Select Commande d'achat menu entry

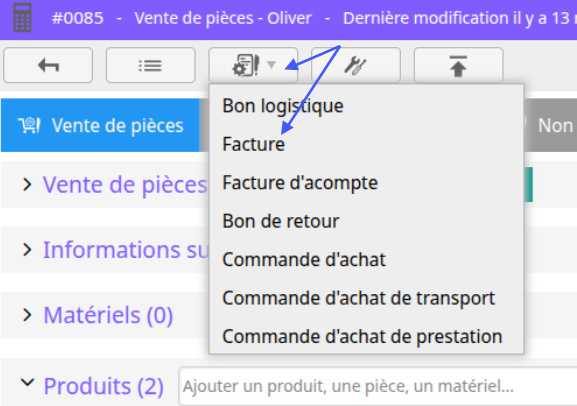coord(304,260)
